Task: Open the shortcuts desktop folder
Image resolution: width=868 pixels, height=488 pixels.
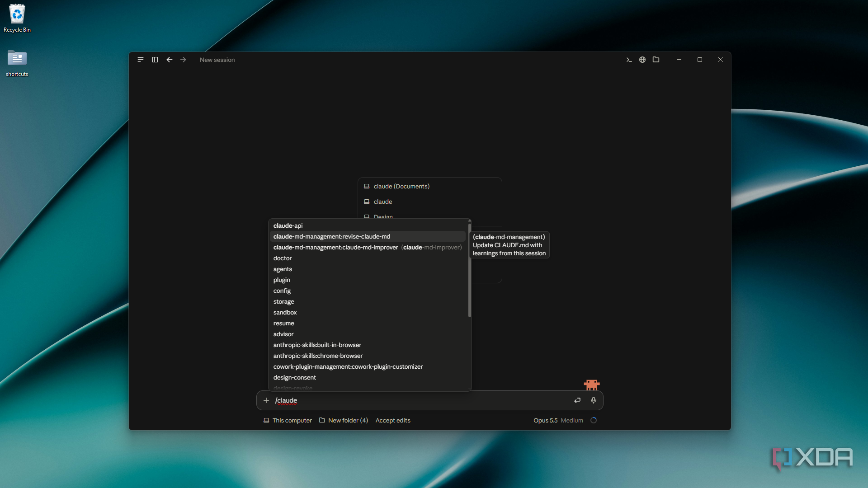Action: pos(17,63)
